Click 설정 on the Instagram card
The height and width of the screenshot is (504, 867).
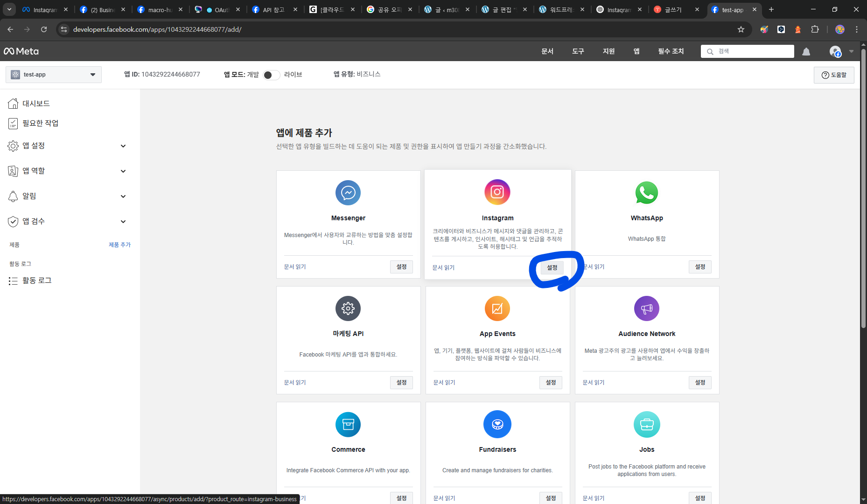tap(552, 268)
